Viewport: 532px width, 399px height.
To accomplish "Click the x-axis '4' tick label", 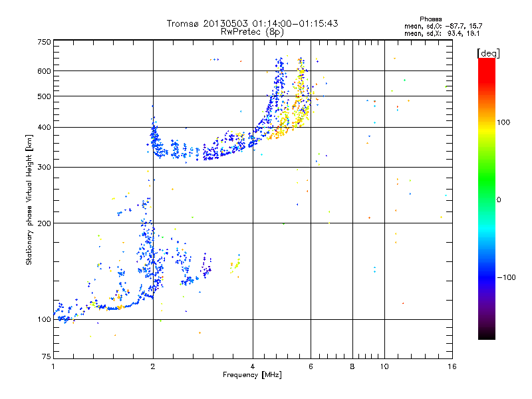I will (253, 366).
